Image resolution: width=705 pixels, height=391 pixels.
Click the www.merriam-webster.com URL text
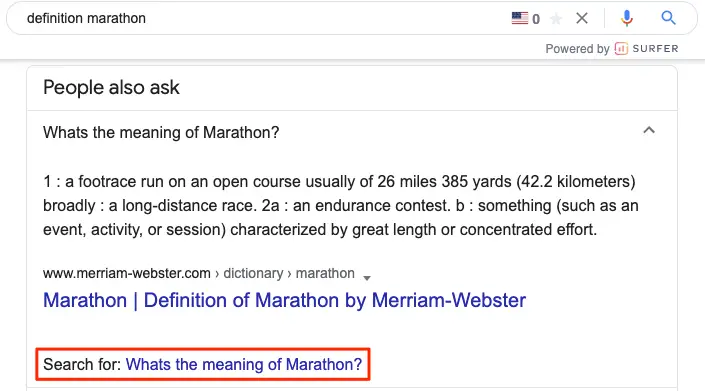[x=127, y=273]
